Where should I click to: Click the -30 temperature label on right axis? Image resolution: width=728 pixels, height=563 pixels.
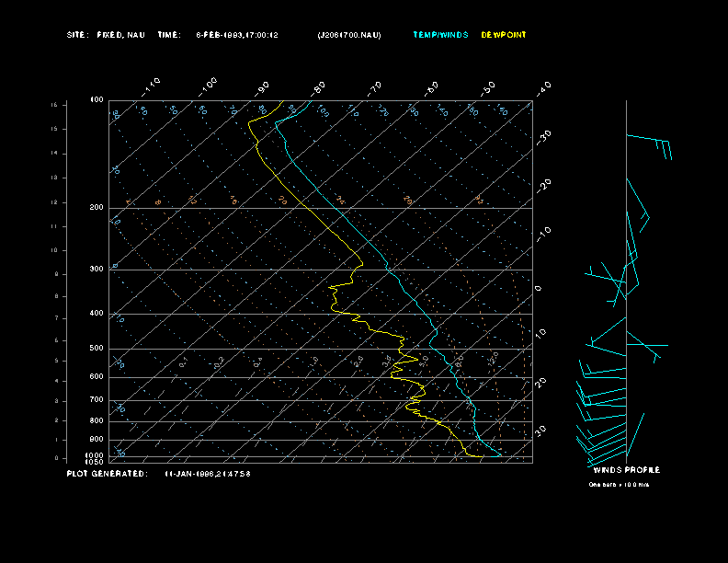pos(543,138)
